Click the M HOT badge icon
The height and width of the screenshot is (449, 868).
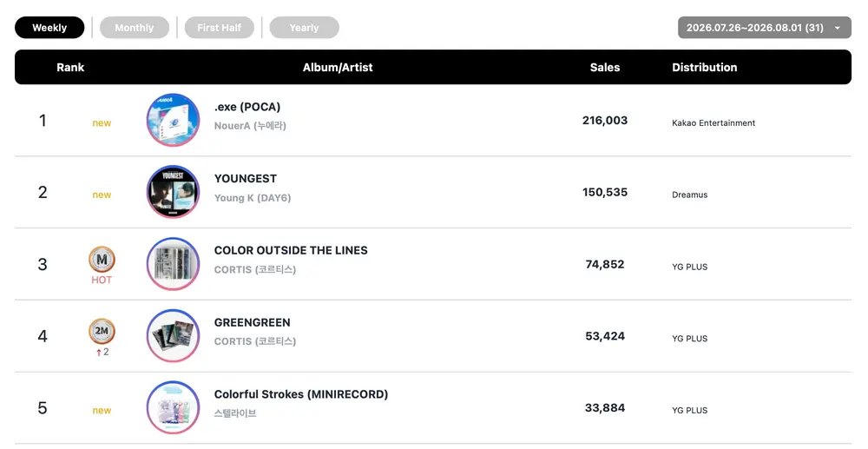[102, 259]
